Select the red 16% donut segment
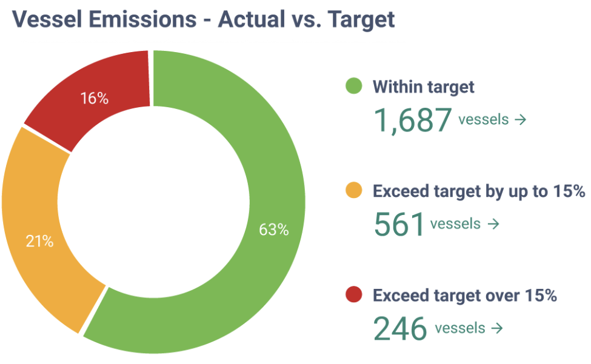The width and height of the screenshot is (591, 364). pyautogui.click(x=94, y=98)
